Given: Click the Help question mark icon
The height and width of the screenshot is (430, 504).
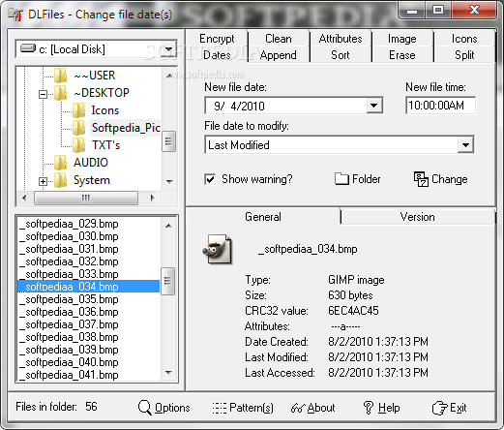Looking at the screenshot, I should (x=369, y=408).
